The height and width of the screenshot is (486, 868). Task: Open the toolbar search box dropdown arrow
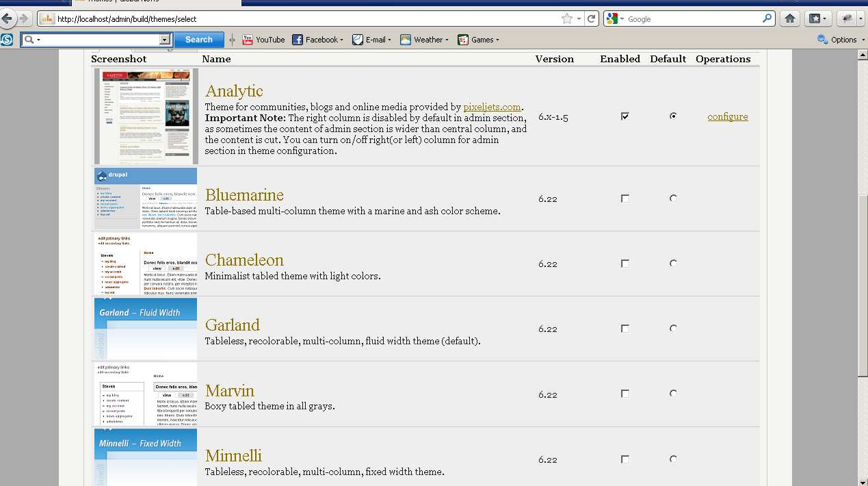pyautogui.click(x=165, y=40)
